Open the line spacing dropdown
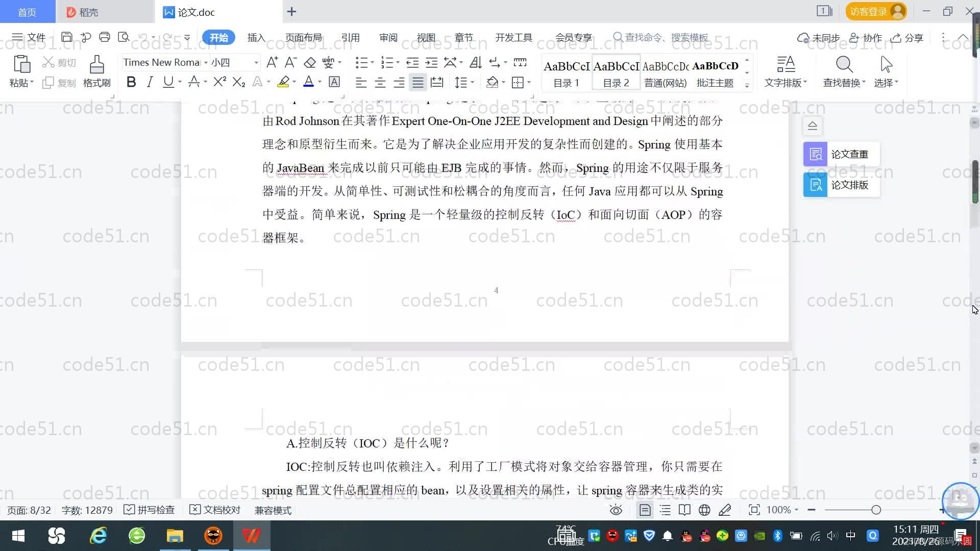980x551 pixels. [x=462, y=82]
